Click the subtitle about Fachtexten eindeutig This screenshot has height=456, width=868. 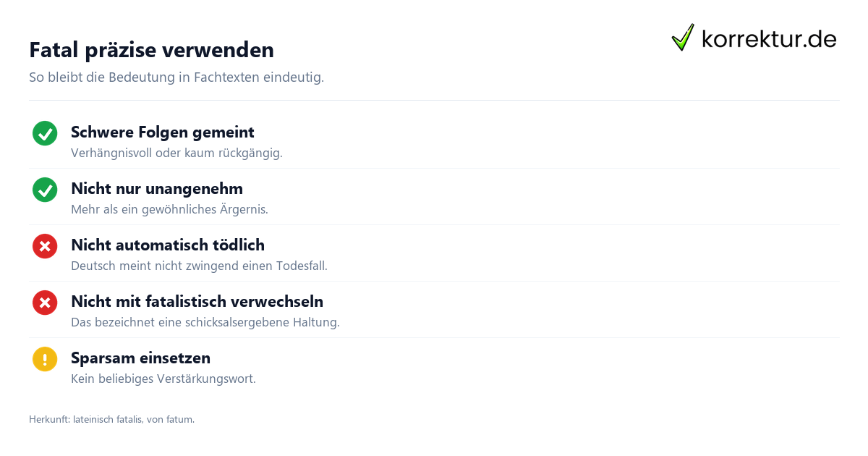click(x=176, y=77)
